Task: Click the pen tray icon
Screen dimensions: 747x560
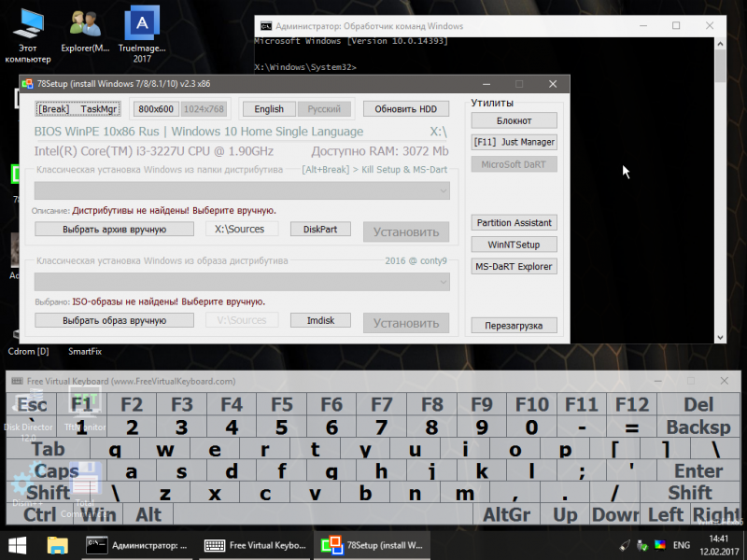Action: coord(625,545)
